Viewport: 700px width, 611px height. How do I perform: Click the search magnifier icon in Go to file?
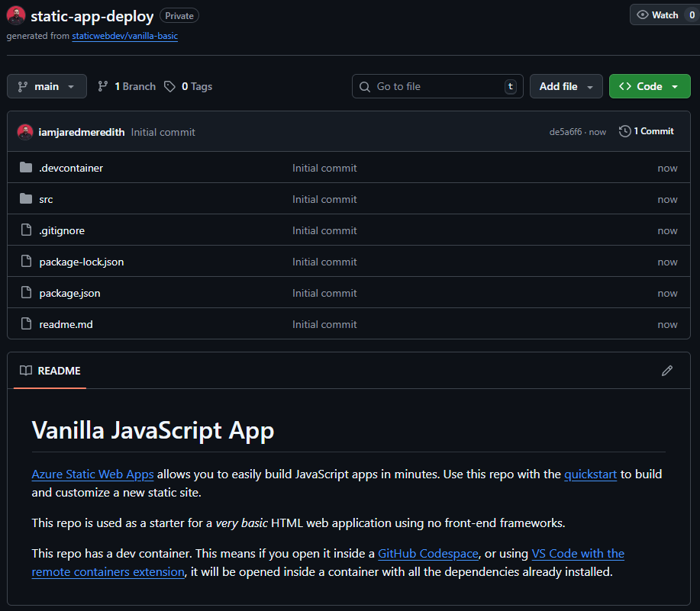point(365,86)
